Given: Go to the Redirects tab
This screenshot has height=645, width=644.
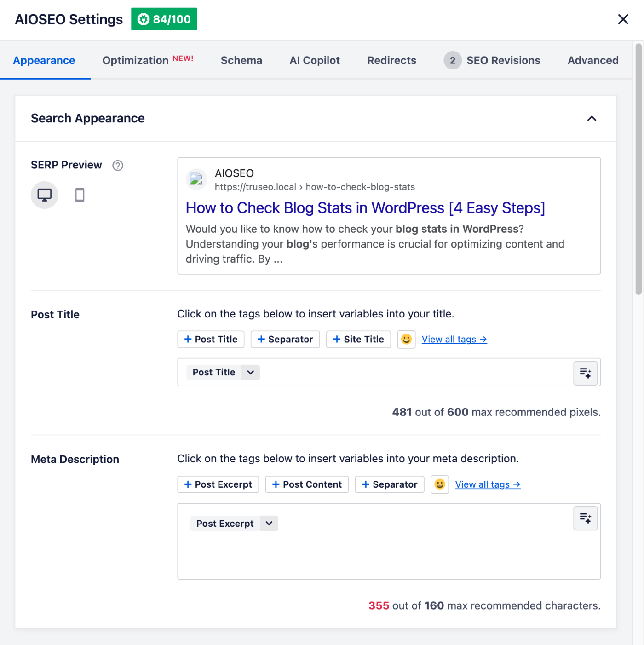Looking at the screenshot, I should (391, 60).
